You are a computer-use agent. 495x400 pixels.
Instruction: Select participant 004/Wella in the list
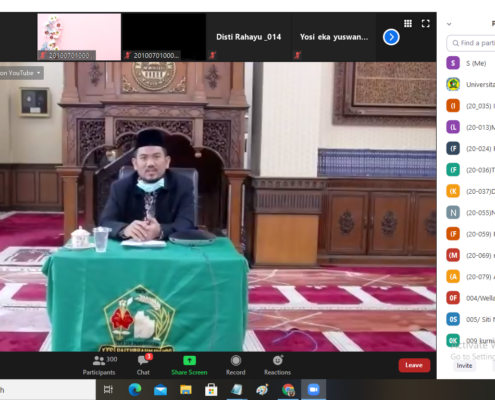tap(470, 298)
